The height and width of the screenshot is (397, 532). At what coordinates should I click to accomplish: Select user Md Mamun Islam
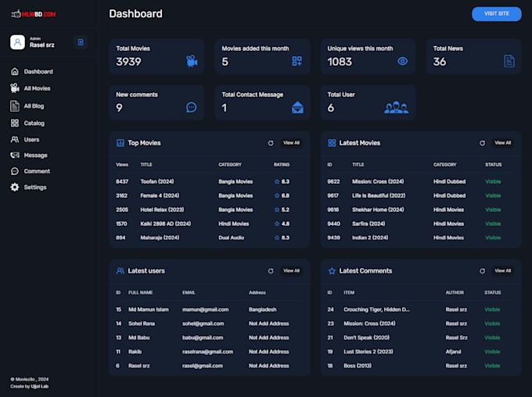(149, 309)
